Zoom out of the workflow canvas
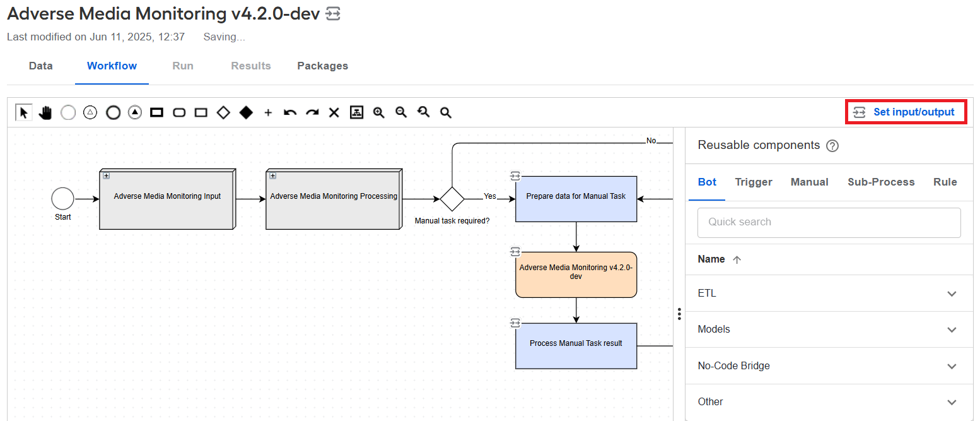This screenshot has height=421, width=980. (401, 112)
